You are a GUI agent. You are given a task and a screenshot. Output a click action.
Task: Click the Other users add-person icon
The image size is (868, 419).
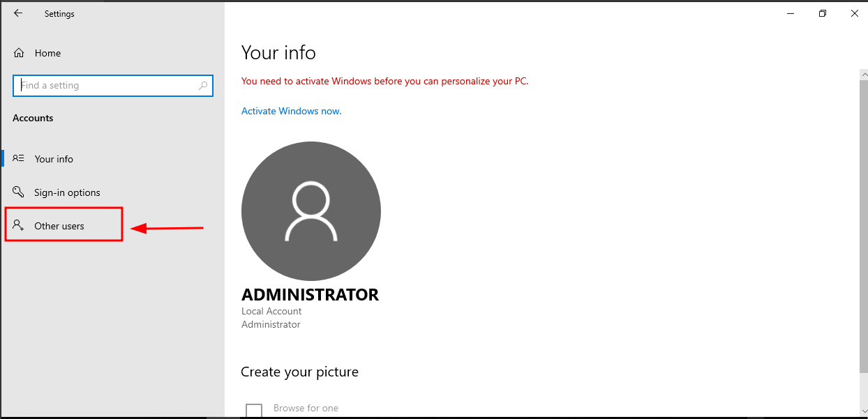point(19,226)
